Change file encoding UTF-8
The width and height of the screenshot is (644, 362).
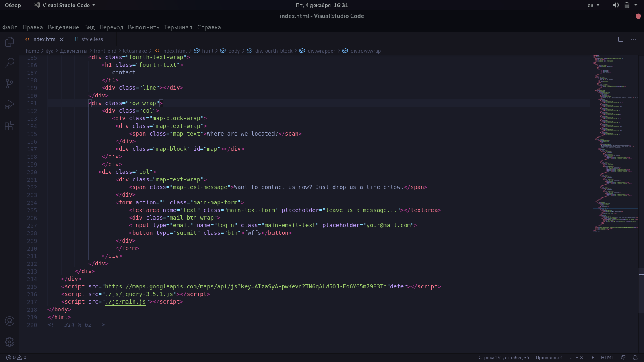pos(576,358)
